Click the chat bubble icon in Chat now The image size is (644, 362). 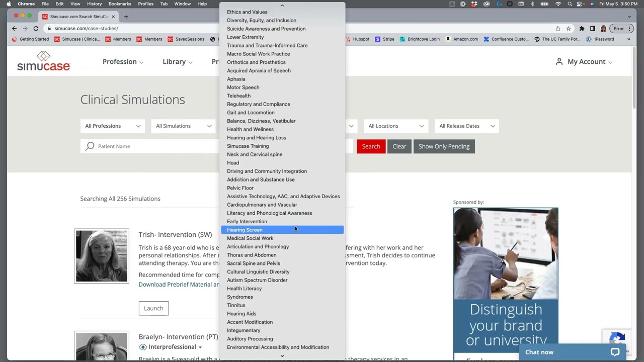pos(615,352)
